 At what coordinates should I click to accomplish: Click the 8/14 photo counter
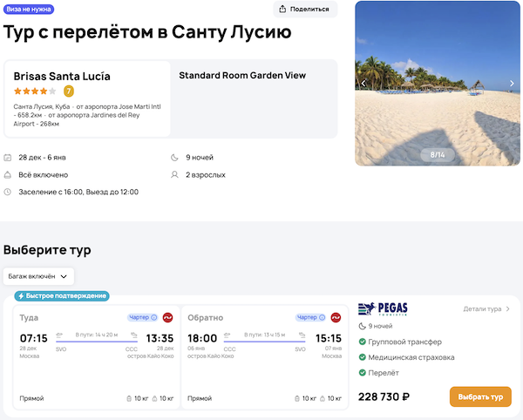tap(438, 154)
